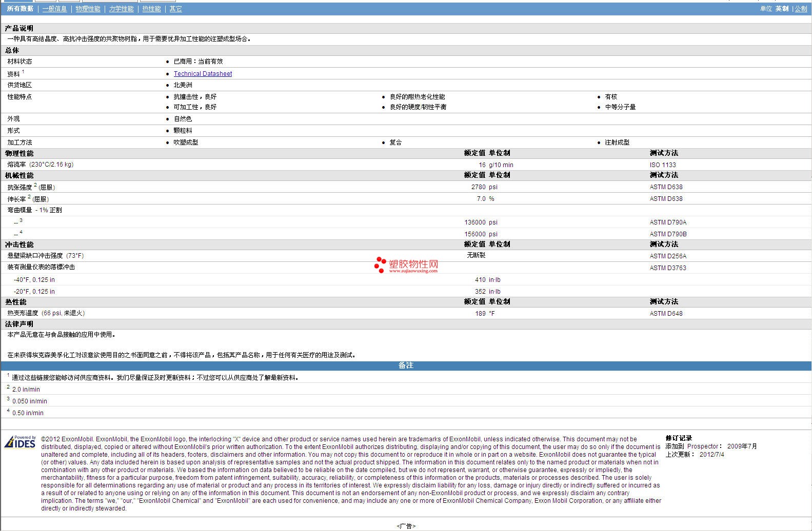Click heat deflection value 189 °F
The width and height of the screenshot is (812, 531).
(x=485, y=314)
